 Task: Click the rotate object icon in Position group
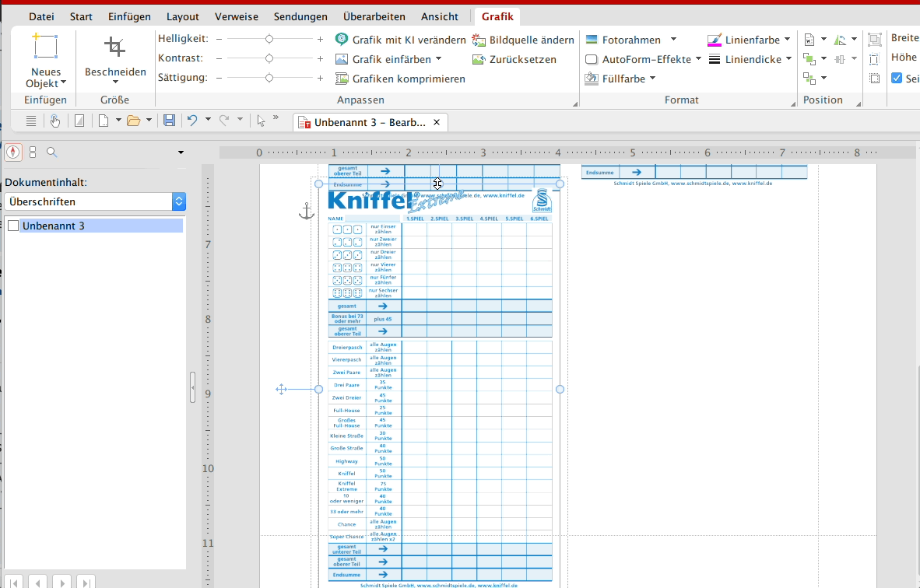point(840,40)
